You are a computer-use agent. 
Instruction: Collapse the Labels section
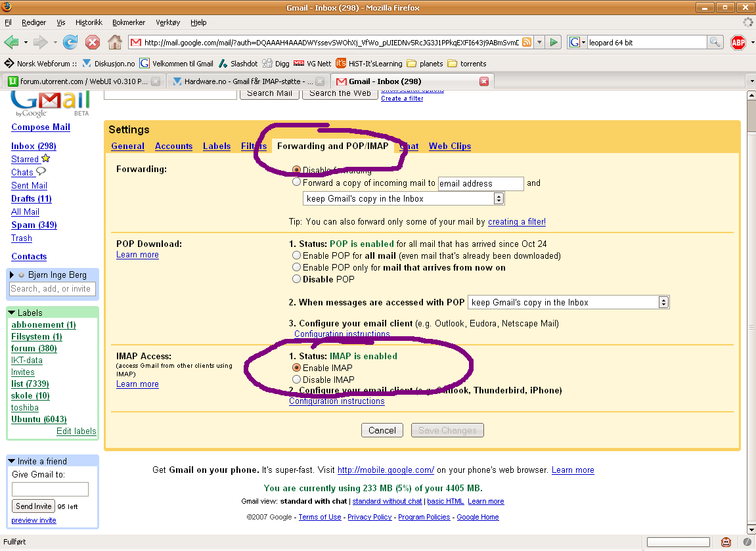tap(12, 313)
